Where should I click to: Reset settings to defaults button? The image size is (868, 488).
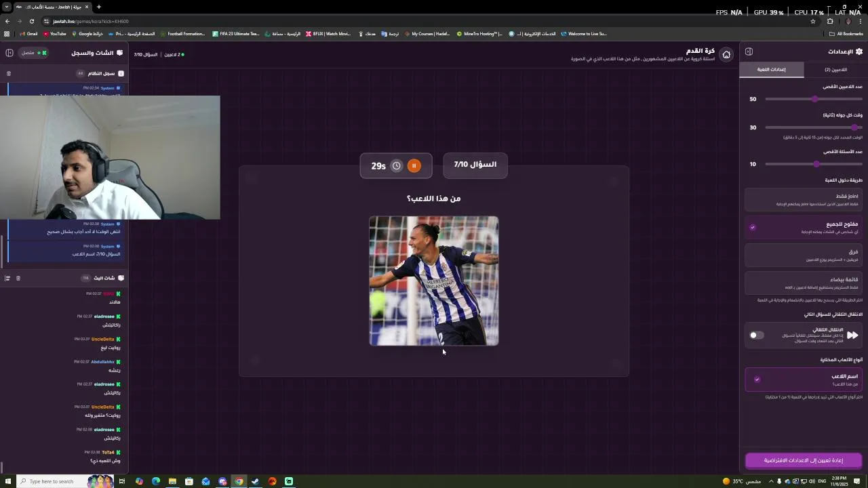(x=804, y=460)
